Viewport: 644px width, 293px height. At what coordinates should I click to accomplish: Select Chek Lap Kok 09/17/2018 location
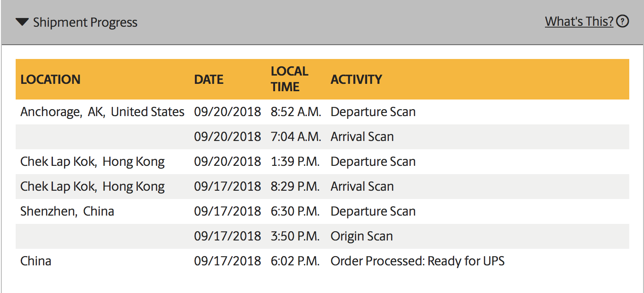(x=92, y=187)
